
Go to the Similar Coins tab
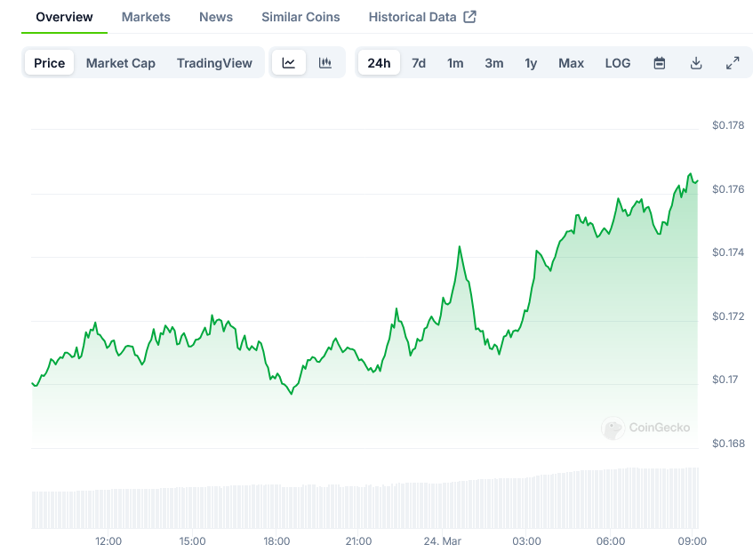[x=300, y=17]
